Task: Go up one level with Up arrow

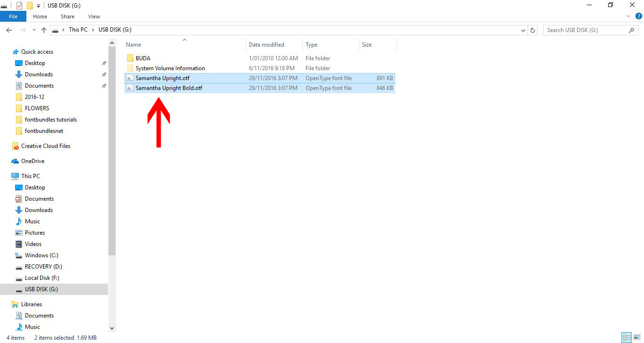Action: [44, 30]
